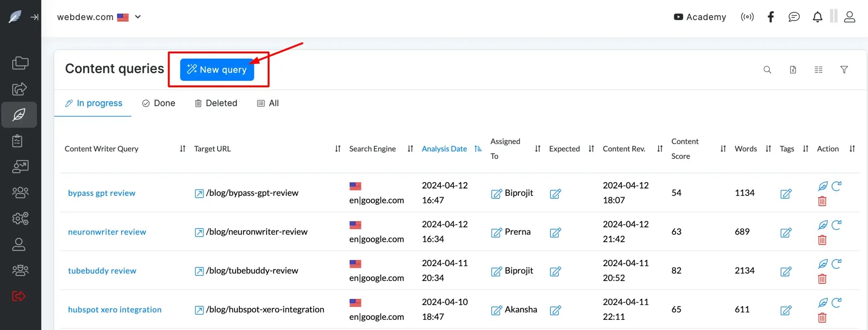868x330 pixels.
Task: Click the Facebook icon in header
Action: point(771,17)
